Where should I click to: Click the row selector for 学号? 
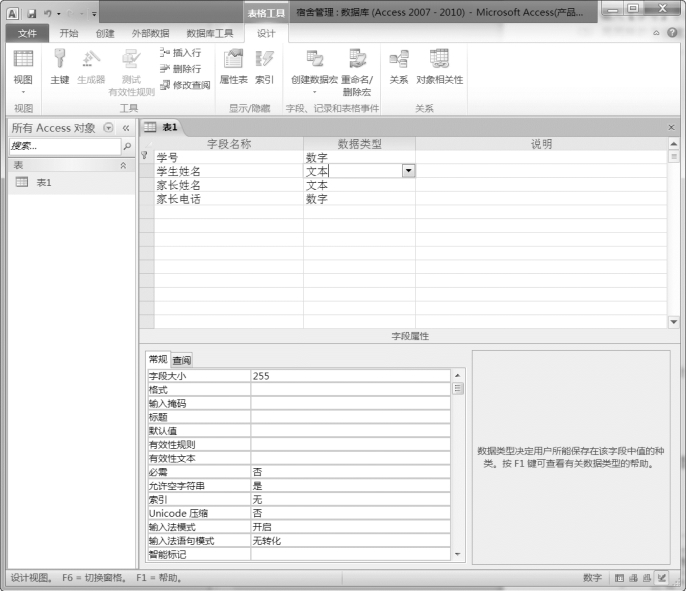[147, 157]
